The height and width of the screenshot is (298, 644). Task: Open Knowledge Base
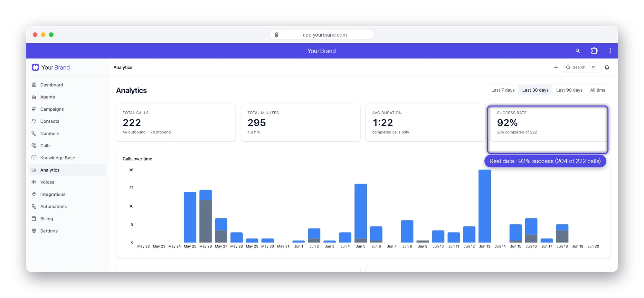coord(67,158)
